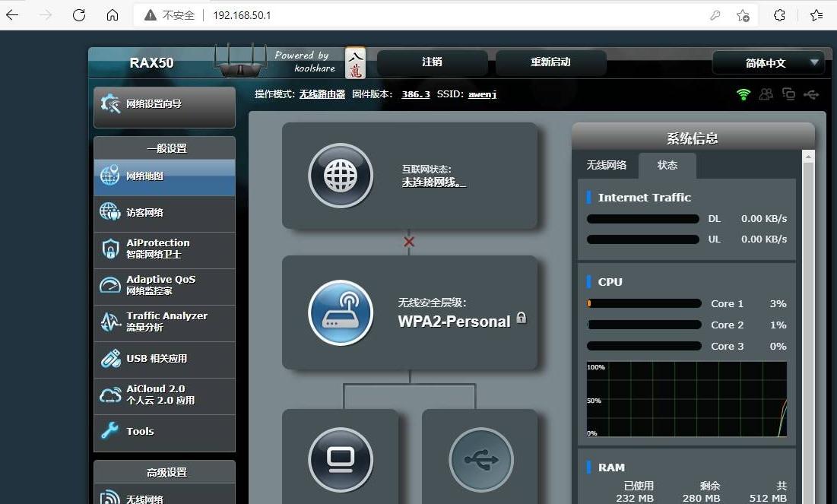This screenshot has height=504, width=837.
Task: Click the 注销 logout button
Action: tap(431, 63)
